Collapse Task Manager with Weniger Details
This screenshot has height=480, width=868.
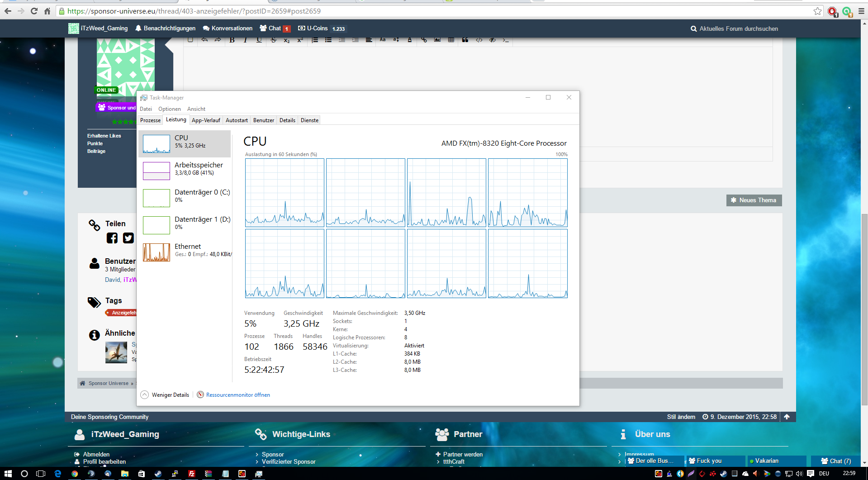(x=165, y=395)
